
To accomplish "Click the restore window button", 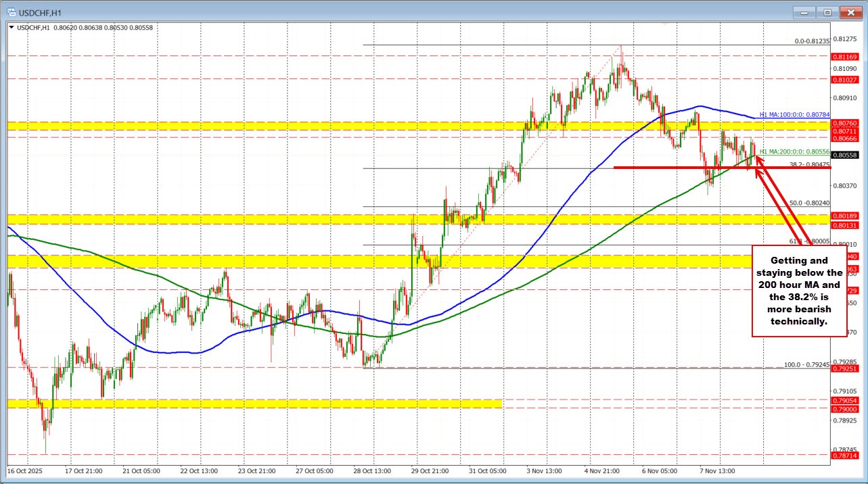I will pyautogui.click(x=826, y=12).
